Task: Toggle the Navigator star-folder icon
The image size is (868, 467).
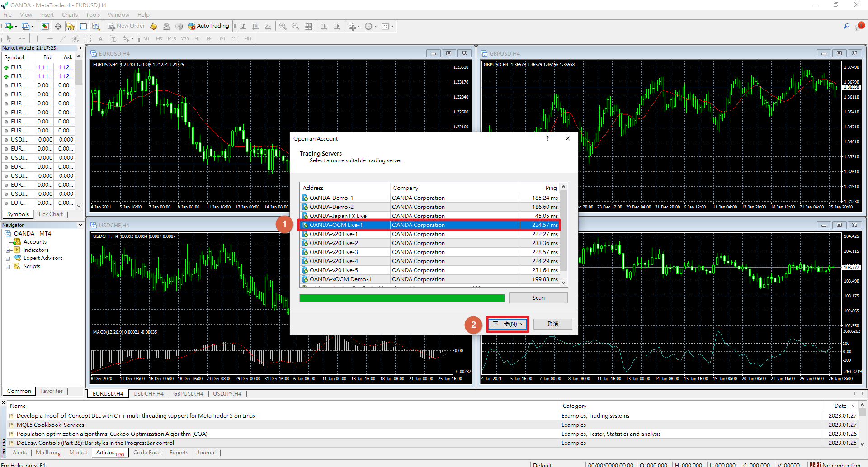Action: pyautogui.click(x=71, y=26)
